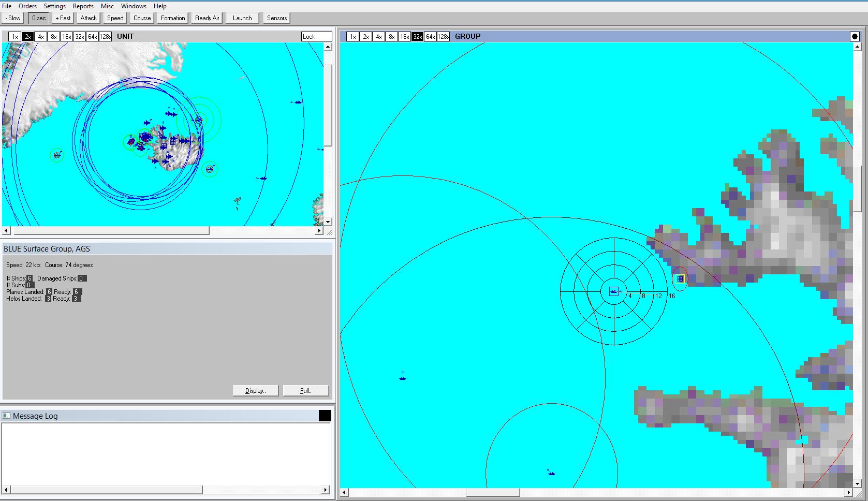Click the black square icon in Message Log header
The width and height of the screenshot is (868, 501).
pos(325,416)
